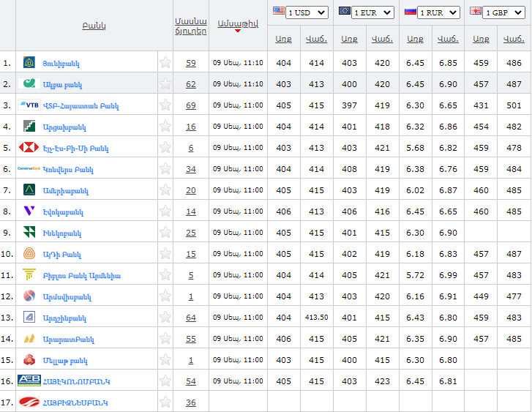Screen dimensions: 532x412
Task: Open the Արցախբանկ bank name link
Action: coord(66,127)
